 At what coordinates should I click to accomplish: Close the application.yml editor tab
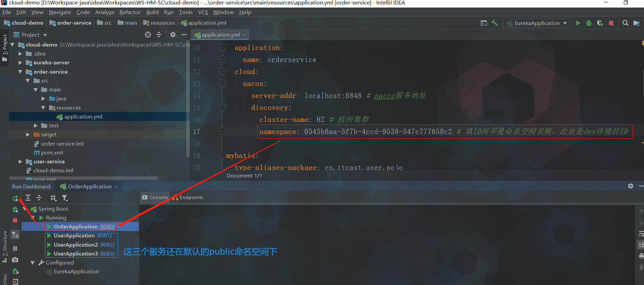244,35
